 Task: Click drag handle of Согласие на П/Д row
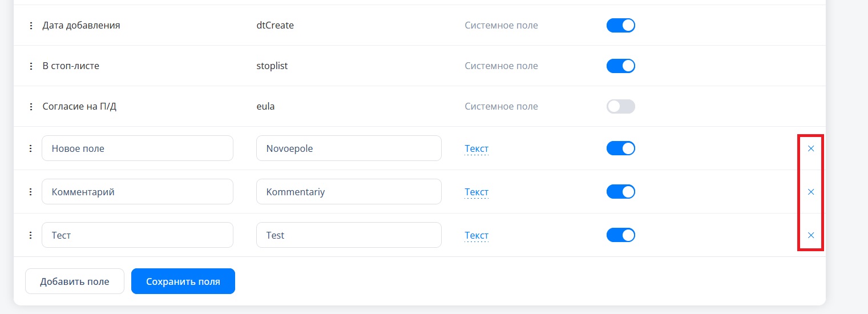(31, 107)
